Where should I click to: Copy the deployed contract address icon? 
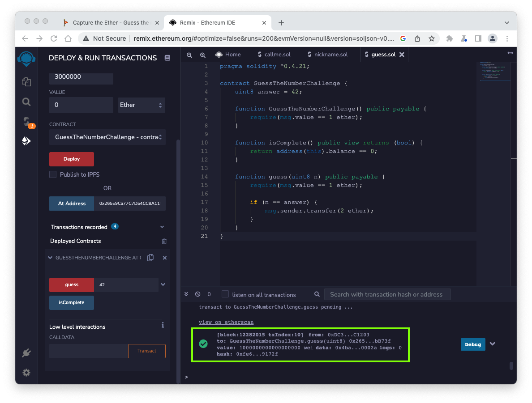150,258
